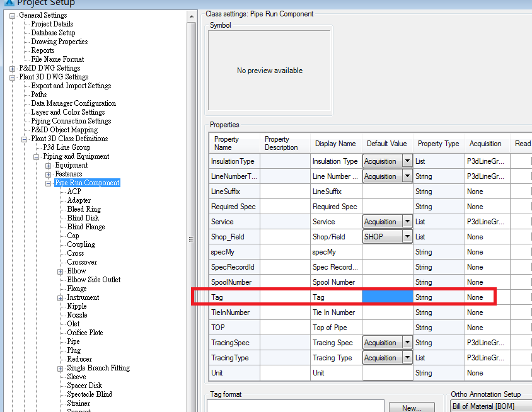Click the 'Top of Pipe' display name cell
Screen dimensions: 532x412
click(x=336, y=328)
